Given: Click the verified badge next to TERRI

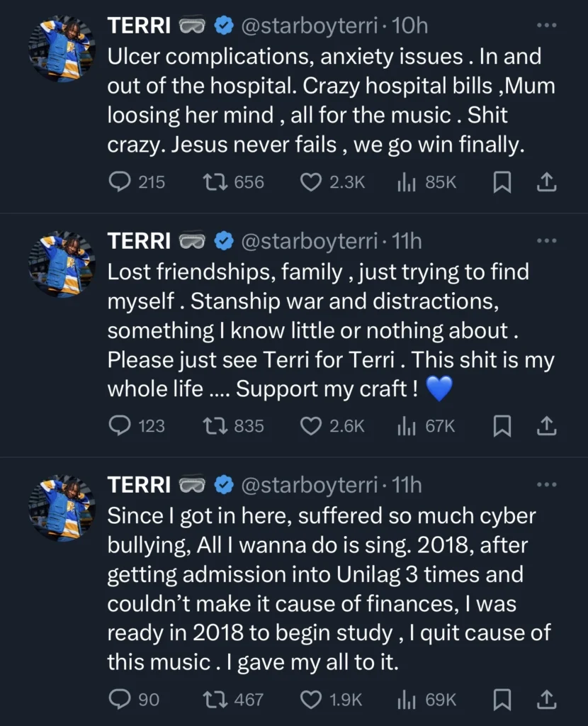Looking at the screenshot, I should pyautogui.click(x=225, y=25).
